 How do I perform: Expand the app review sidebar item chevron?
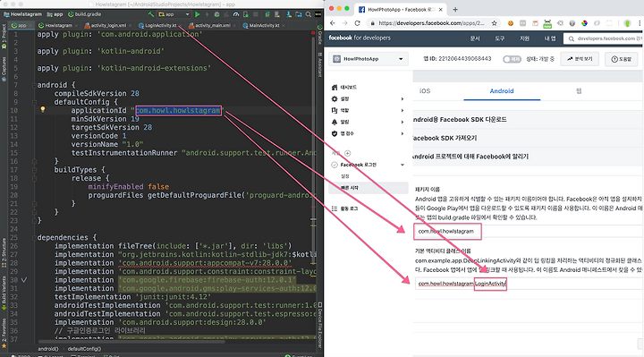[x=402, y=133]
